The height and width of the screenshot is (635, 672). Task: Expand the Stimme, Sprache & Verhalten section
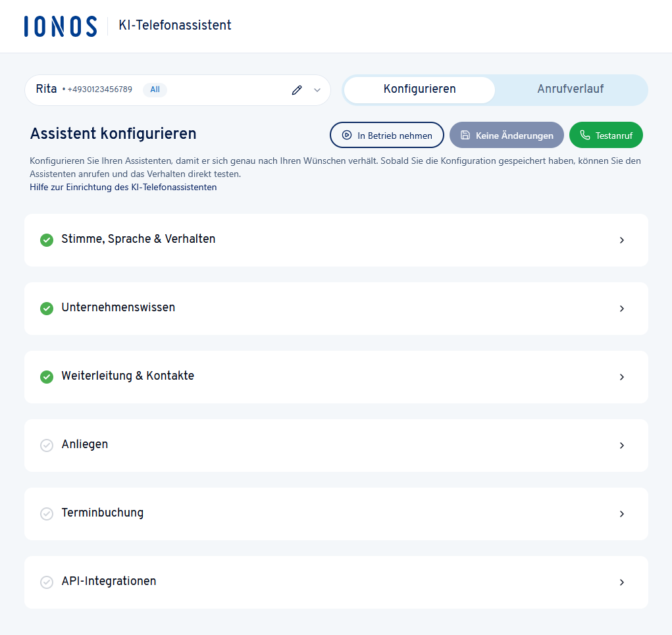coord(622,240)
